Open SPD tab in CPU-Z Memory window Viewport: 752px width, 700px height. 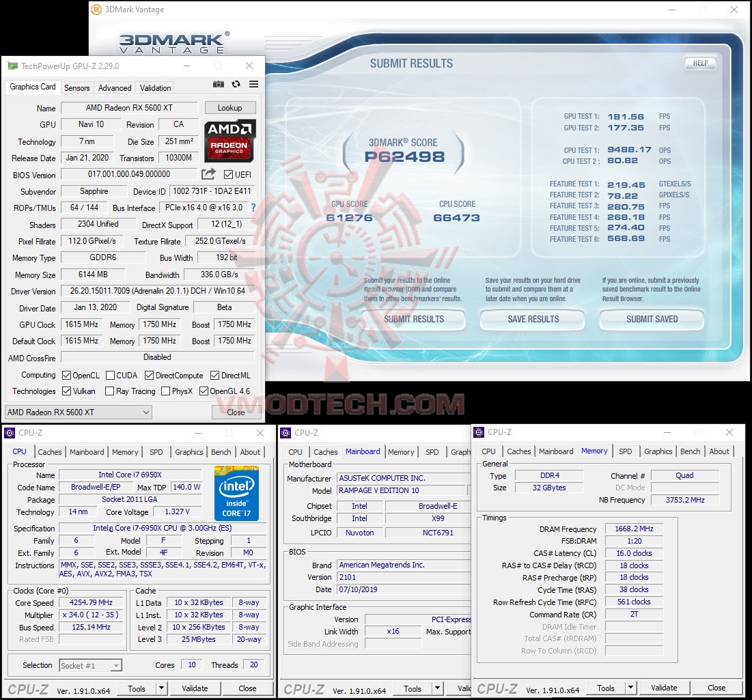pyautogui.click(x=626, y=451)
